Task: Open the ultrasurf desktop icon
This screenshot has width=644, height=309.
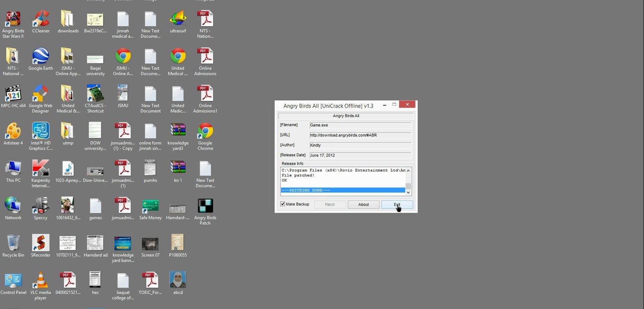Action: click(178, 19)
